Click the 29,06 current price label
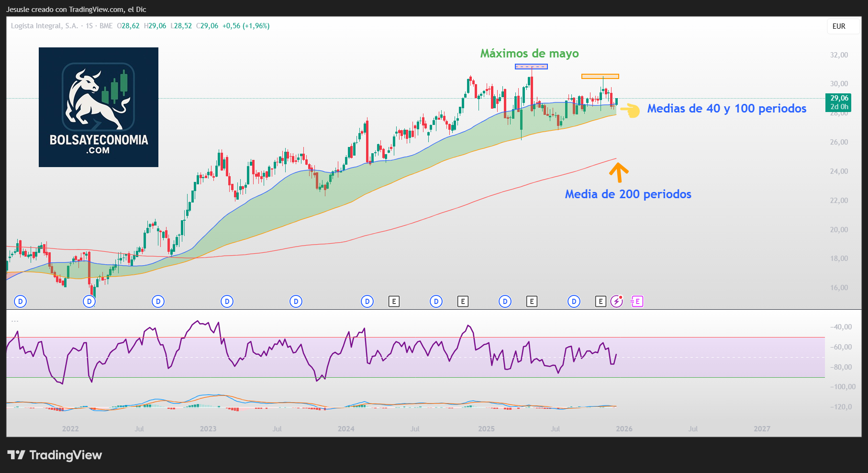This screenshot has width=868, height=473. pyautogui.click(x=837, y=98)
